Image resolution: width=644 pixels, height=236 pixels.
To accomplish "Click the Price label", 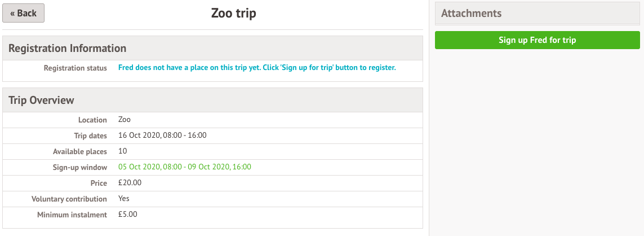I will (x=99, y=183).
